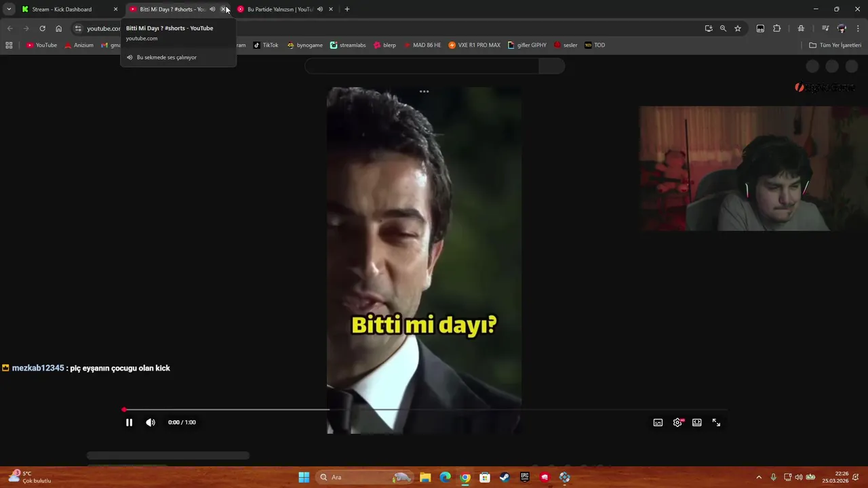Viewport: 868px width, 488px height.
Task: Expand the Tüm Yer İşaretleri folder
Action: (835, 45)
